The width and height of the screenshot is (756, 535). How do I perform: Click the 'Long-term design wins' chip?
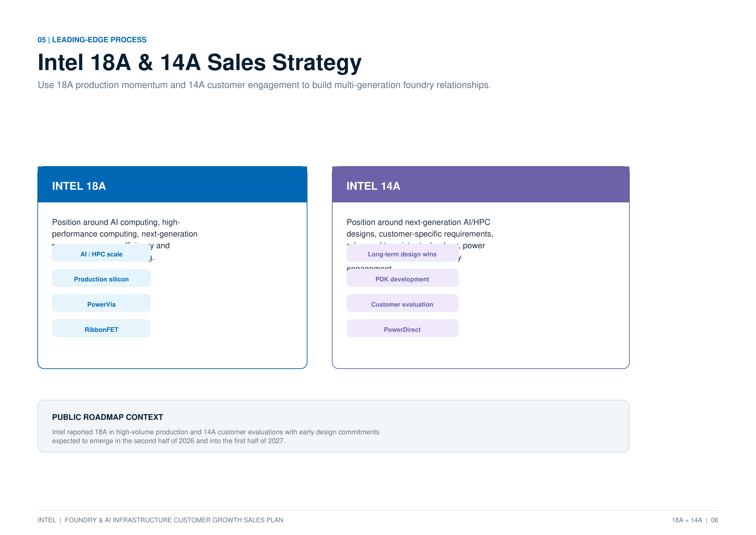[x=402, y=253]
